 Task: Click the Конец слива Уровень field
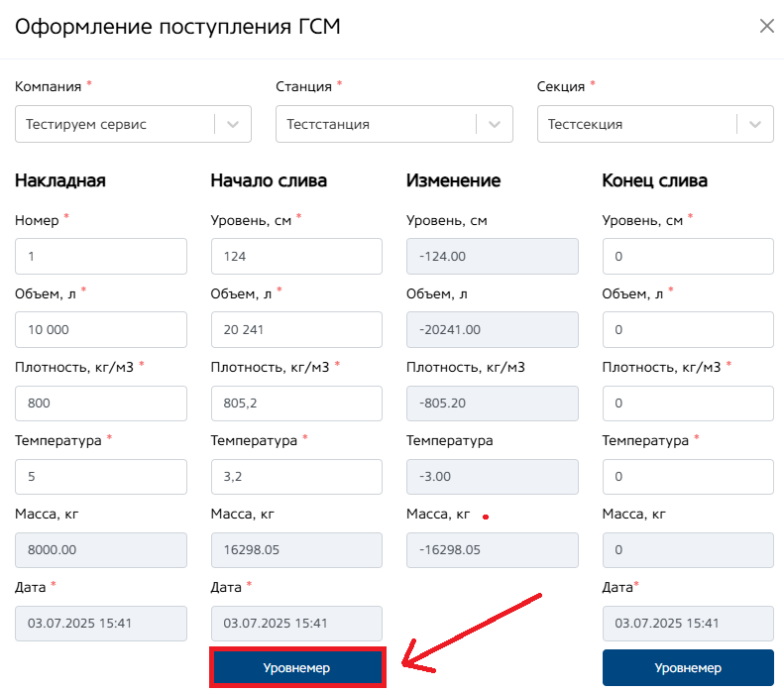pos(688,257)
